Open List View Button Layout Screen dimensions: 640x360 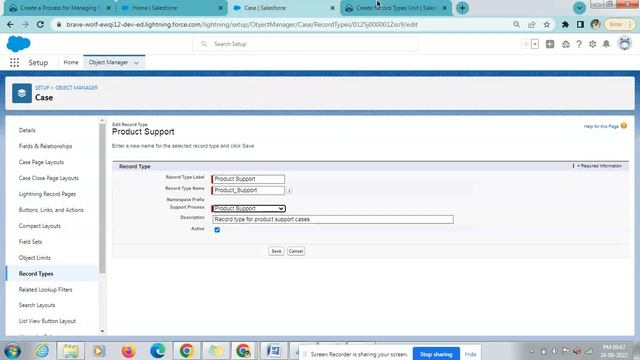[47, 321]
